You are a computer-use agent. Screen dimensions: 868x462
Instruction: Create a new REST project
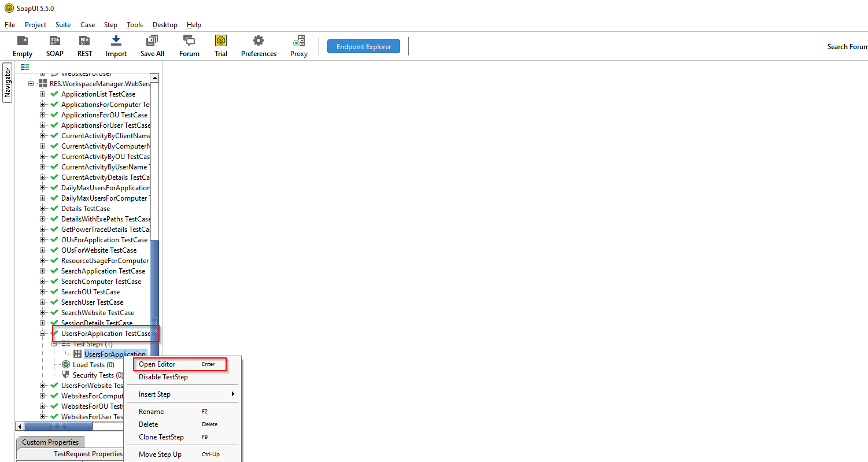[x=84, y=46]
